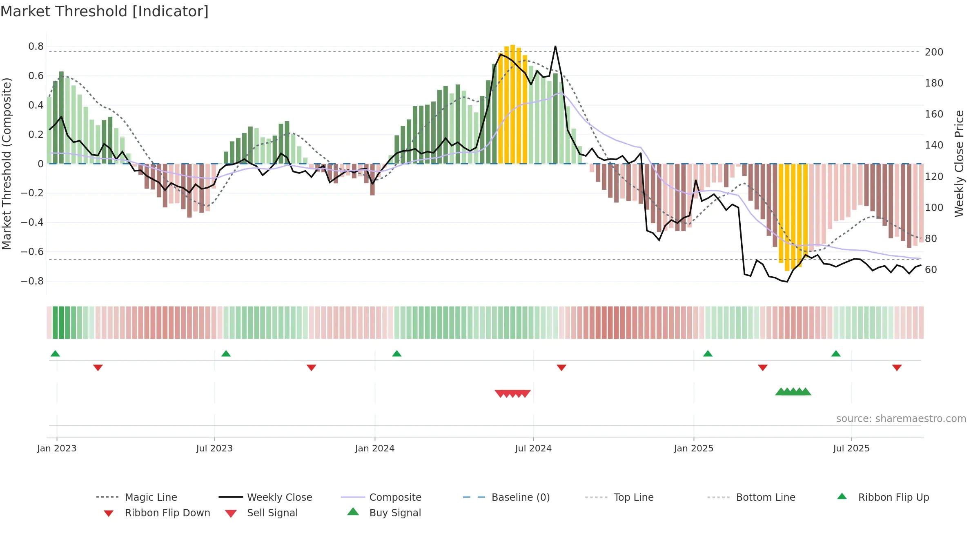Click the green flip-up triangle after Jan 2024
The height and width of the screenshot is (551, 980).
(397, 353)
